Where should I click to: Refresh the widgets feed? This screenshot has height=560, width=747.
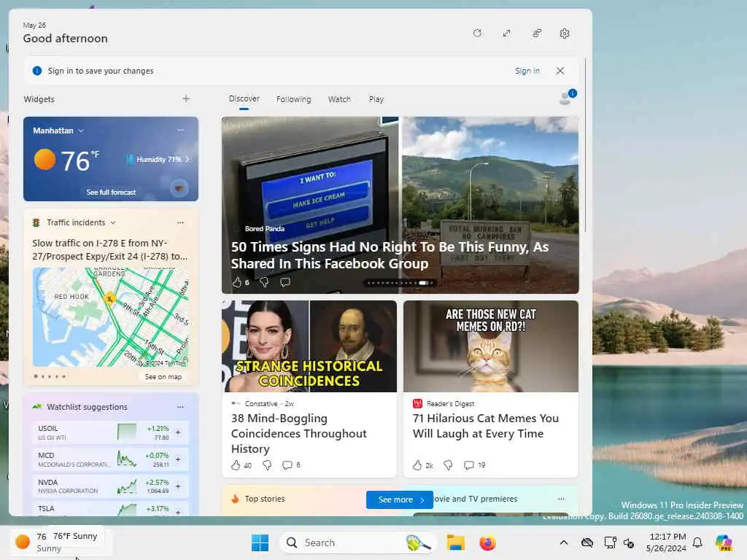click(477, 33)
